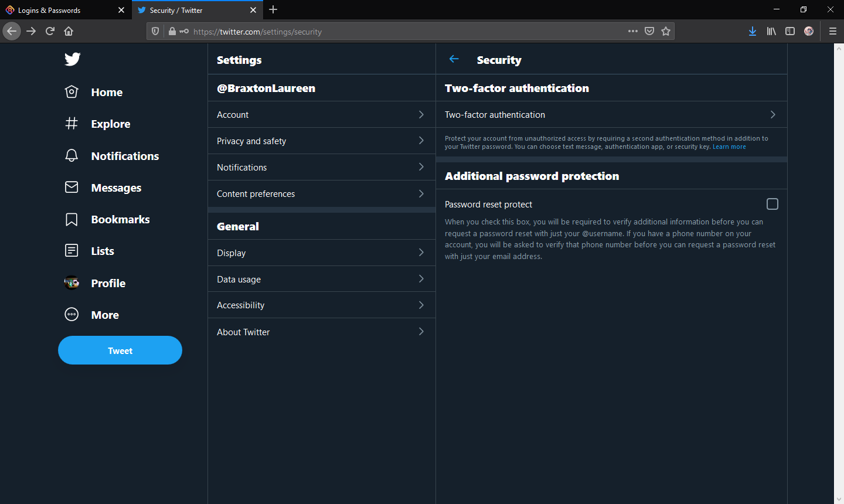
Task: Open Lists icon in sidebar
Action: [72, 251]
